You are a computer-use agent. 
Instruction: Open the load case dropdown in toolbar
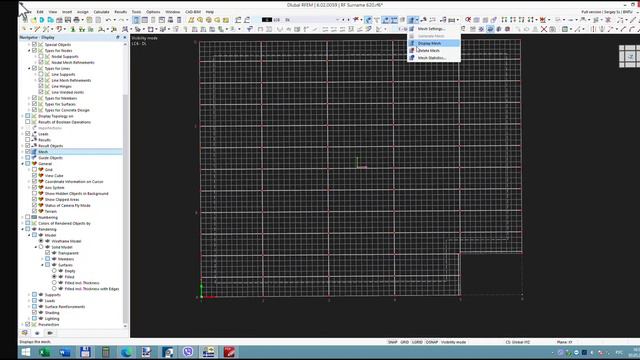pos(338,20)
